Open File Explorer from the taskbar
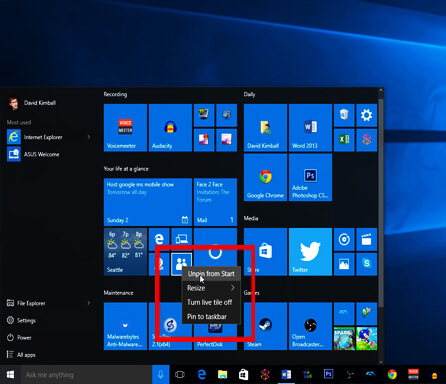This screenshot has width=446, height=384. click(222, 375)
